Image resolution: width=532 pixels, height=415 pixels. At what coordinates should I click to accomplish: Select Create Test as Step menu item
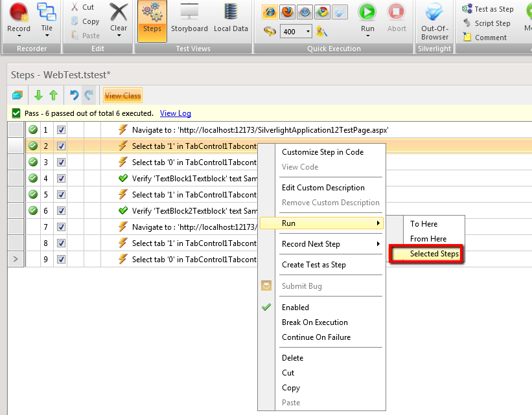click(x=314, y=265)
